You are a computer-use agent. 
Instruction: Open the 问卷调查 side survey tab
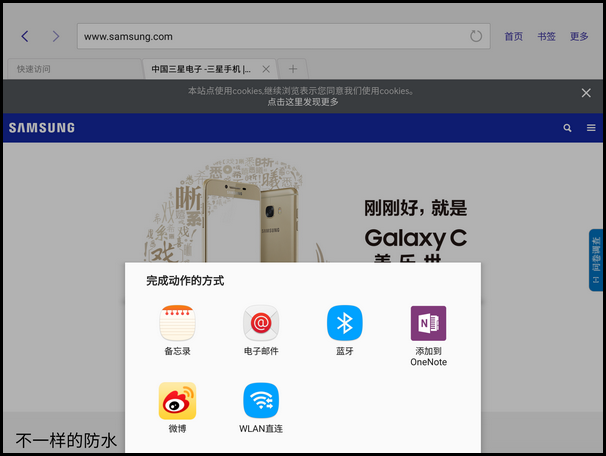coord(596,260)
